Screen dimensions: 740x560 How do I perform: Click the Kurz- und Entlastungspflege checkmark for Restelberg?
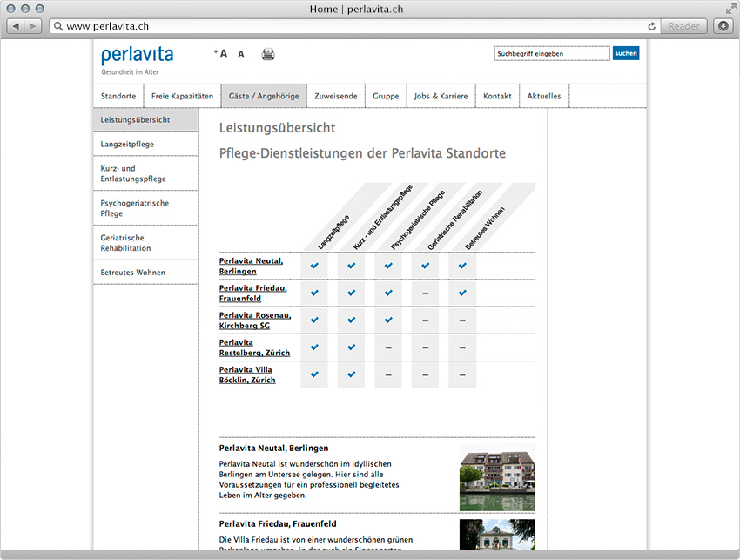pos(351,347)
